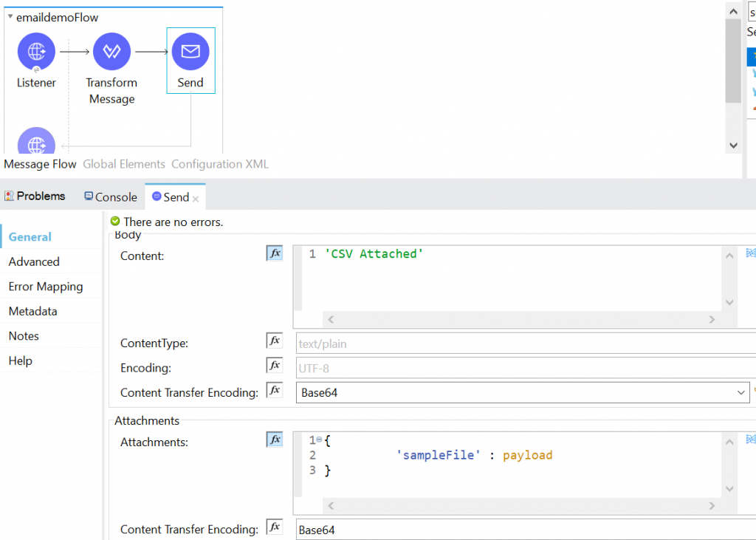Click the fx icon next to Encoding

[x=274, y=365]
